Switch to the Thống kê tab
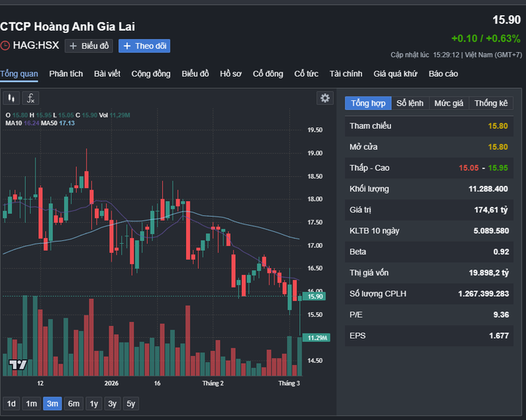The width and height of the screenshot is (526, 420). tap(491, 103)
